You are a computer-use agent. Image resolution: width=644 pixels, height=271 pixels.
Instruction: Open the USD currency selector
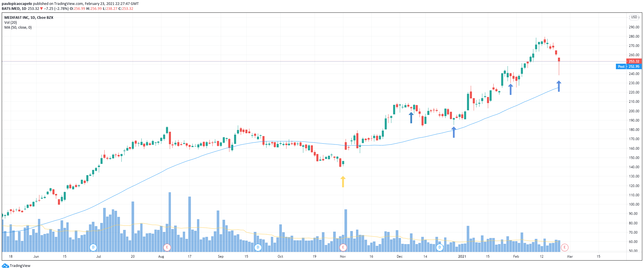click(x=634, y=17)
